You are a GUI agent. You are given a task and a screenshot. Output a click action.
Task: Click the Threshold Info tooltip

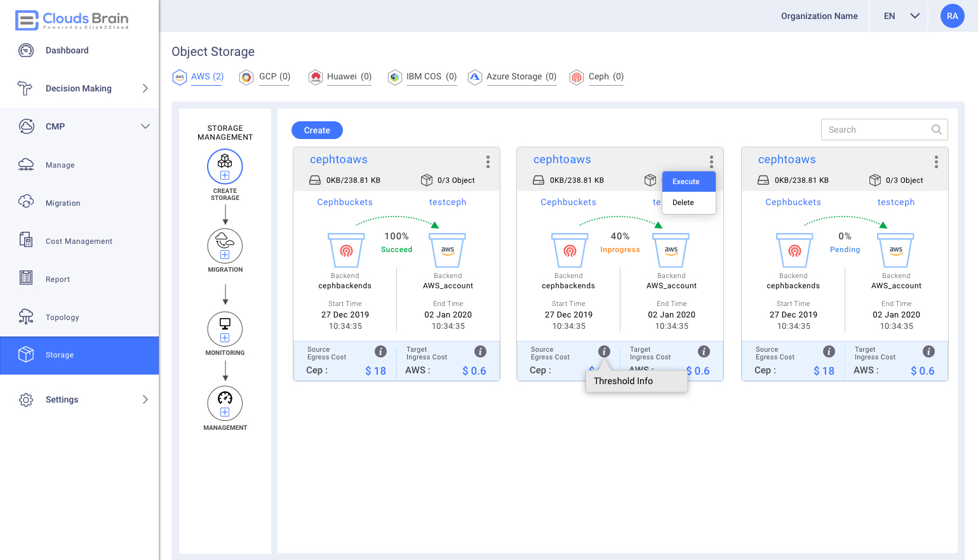click(636, 381)
